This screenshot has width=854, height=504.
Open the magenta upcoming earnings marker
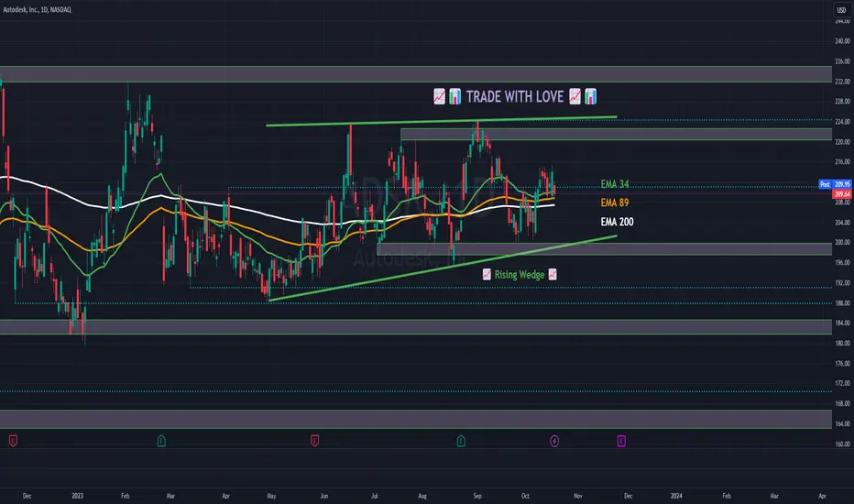tap(621, 441)
